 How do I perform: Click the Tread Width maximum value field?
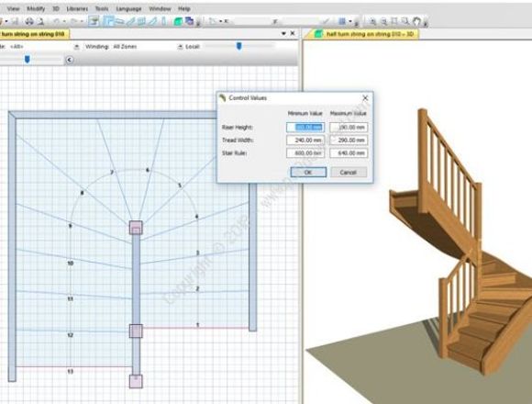[x=349, y=140]
